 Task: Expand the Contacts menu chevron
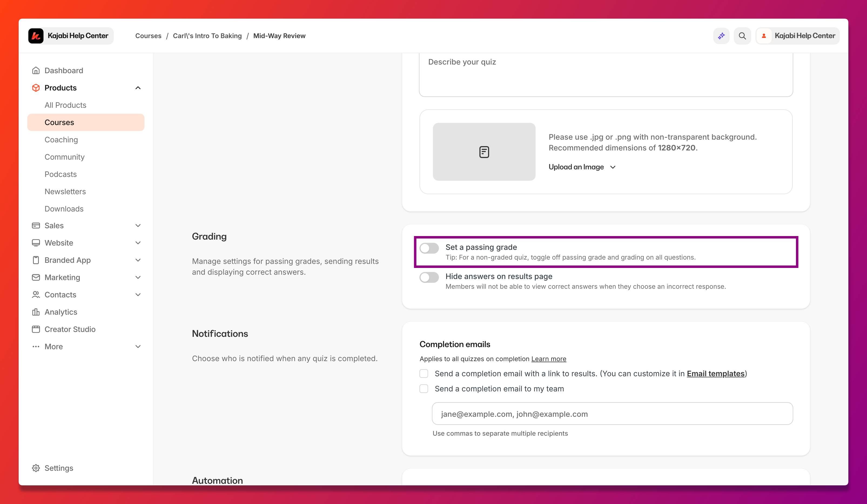pyautogui.click(x=138, y=295)
